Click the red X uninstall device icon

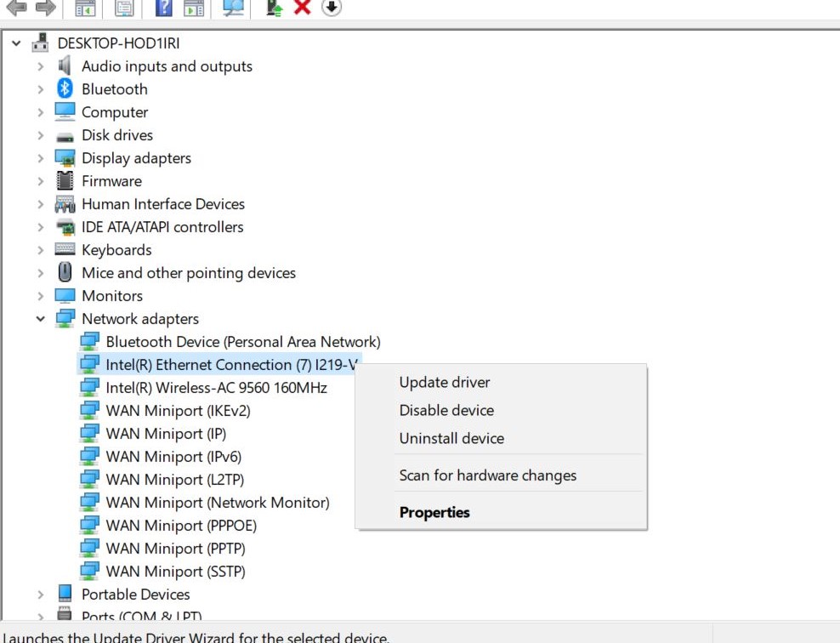(302, 8)
